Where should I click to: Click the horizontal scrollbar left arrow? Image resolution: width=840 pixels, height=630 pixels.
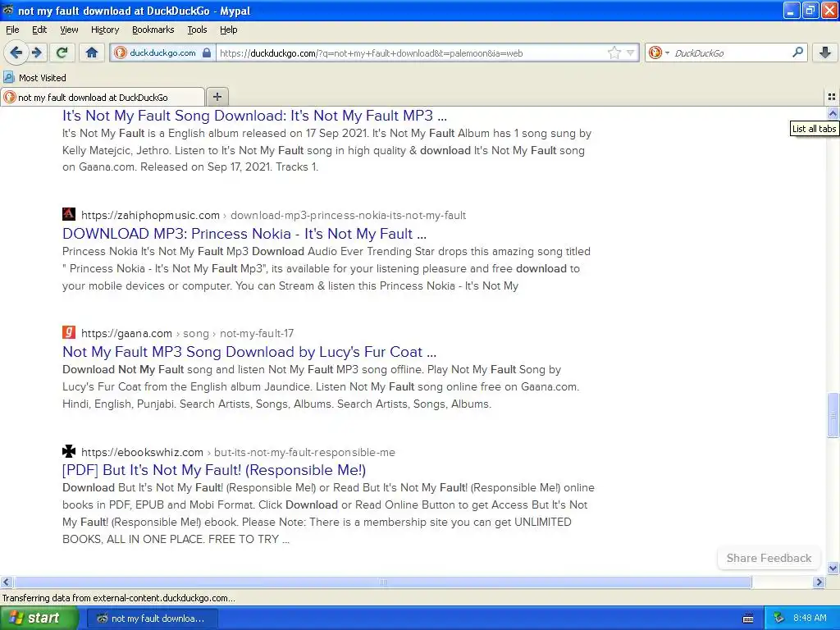[6, 582]
